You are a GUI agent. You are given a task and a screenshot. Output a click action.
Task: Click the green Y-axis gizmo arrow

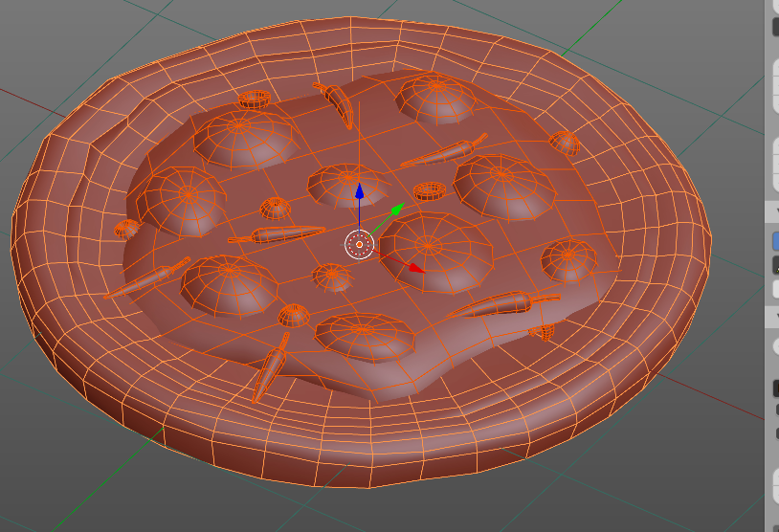pos(397,210)
